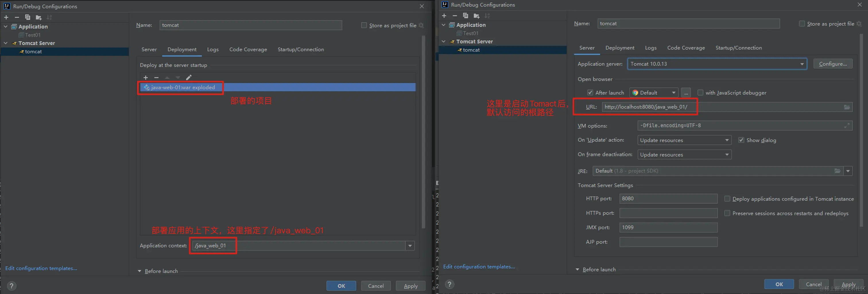868x294 pixels.
Task: Click OK in Server-tab dialog
Action: coord(779,284)
